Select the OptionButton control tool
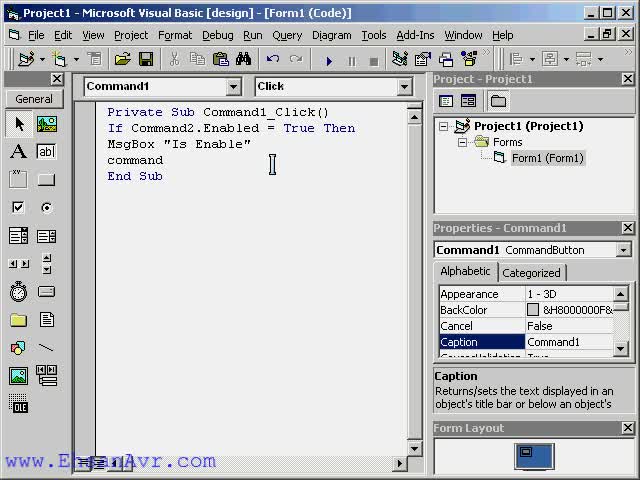Image resolution: width=640 pixels, height=480 pixels. pyautogui.click(x=47, y=207)
